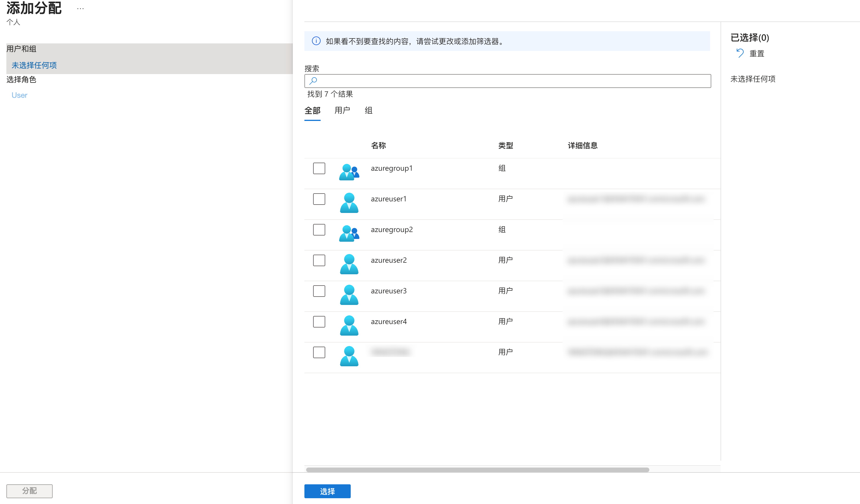Switch to the 用户 tab
The image size is (860, 504).
click(342, 110)
